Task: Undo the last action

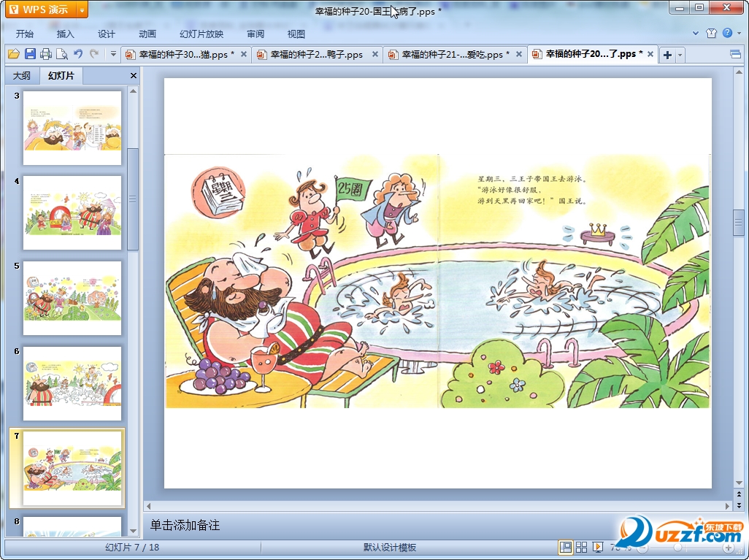Action: click(78, 54)
